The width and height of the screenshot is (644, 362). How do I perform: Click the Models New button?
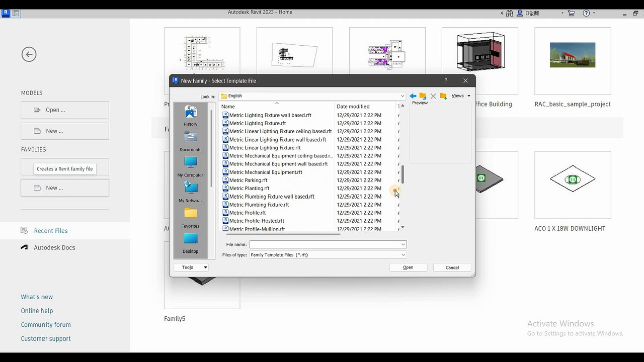pos(65,131)
